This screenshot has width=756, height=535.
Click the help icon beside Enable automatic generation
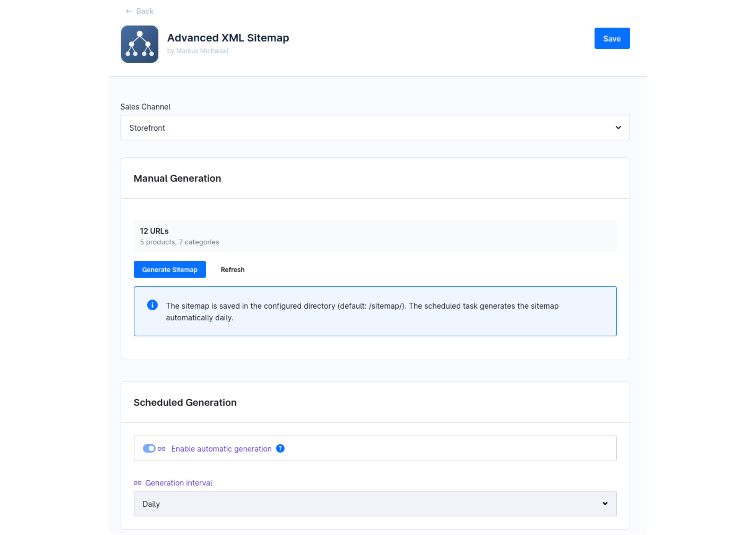[x=280, y=449]
